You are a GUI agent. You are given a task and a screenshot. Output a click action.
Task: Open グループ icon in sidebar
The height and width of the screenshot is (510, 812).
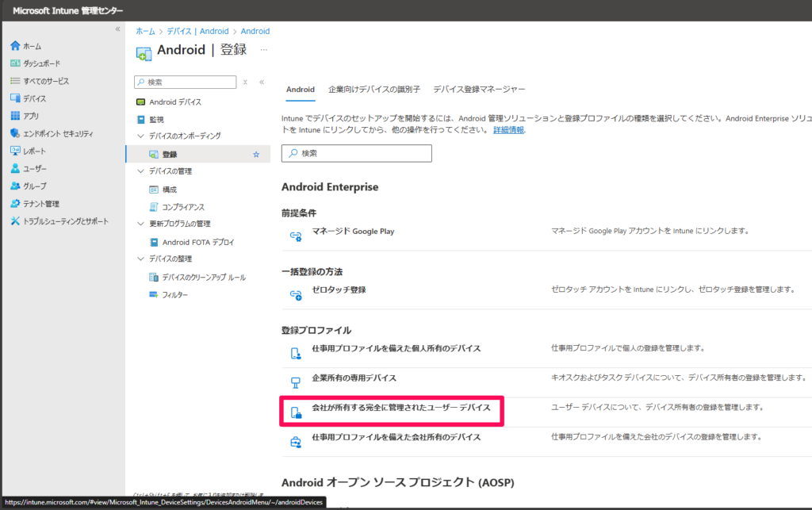click(15, 186)
